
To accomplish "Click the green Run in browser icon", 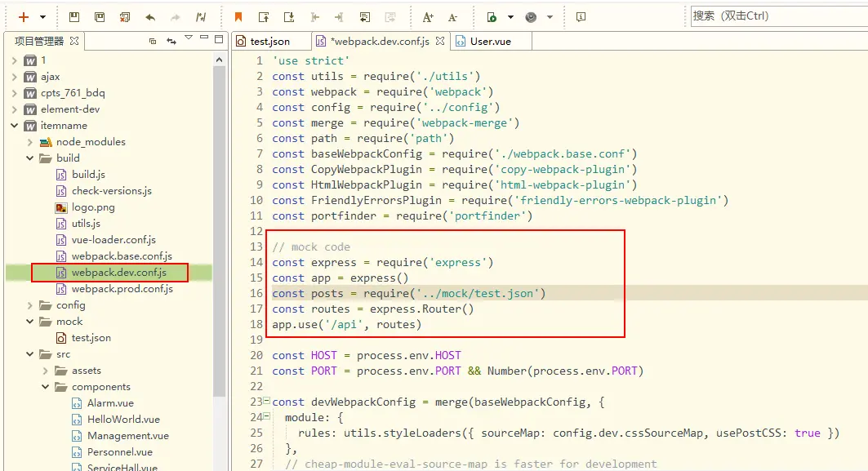I will click(492, 17).
